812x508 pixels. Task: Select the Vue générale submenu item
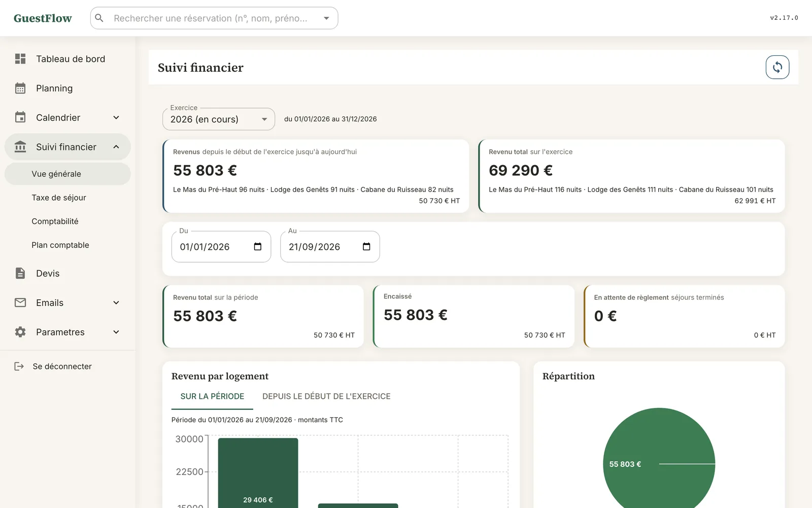(x=67, y=174)
